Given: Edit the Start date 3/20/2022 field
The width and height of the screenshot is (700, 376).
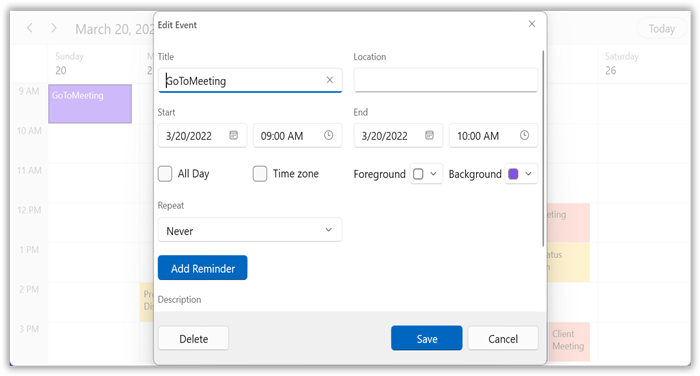Looking at the screenshot, I should (x=202, y=135).
